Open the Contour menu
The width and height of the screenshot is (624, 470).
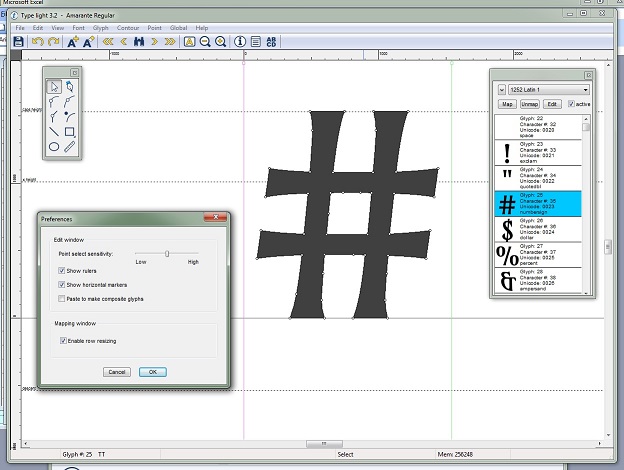[127, 28]
